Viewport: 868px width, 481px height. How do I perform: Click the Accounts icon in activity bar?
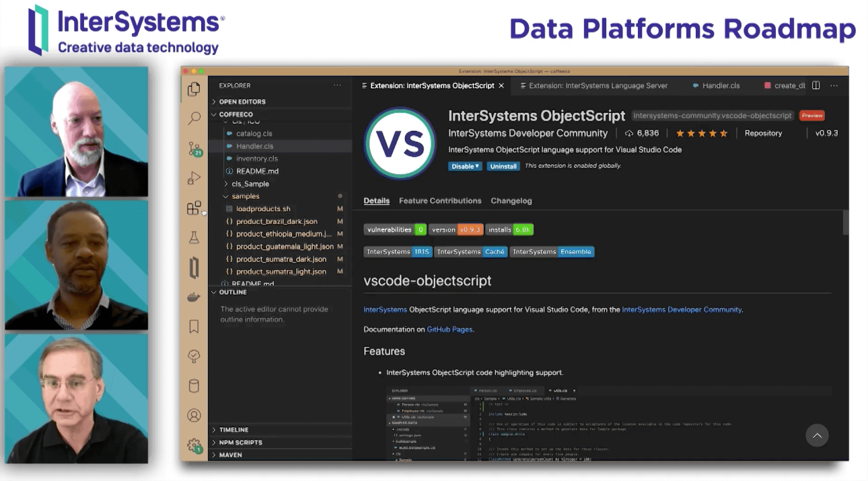coord(194,416)
